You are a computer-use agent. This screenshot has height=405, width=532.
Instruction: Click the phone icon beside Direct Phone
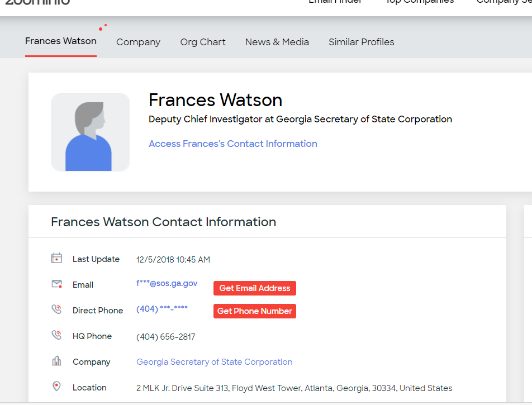pos(56,309)
